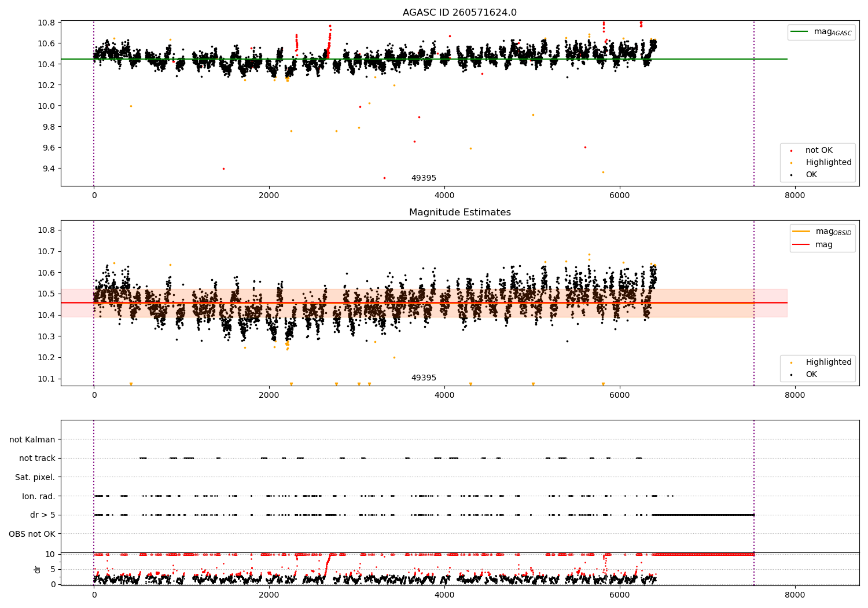This screenshot has width=868, height=608.
Task: Click the 6000 x-axis tick under the bottom plot
Action: tap(620, 595)
